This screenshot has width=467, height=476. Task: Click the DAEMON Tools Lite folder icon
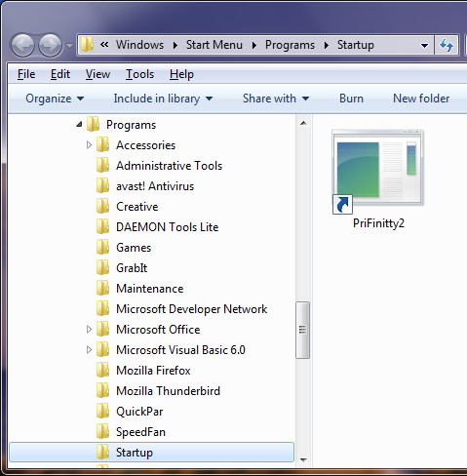click(x=102, y=227)
